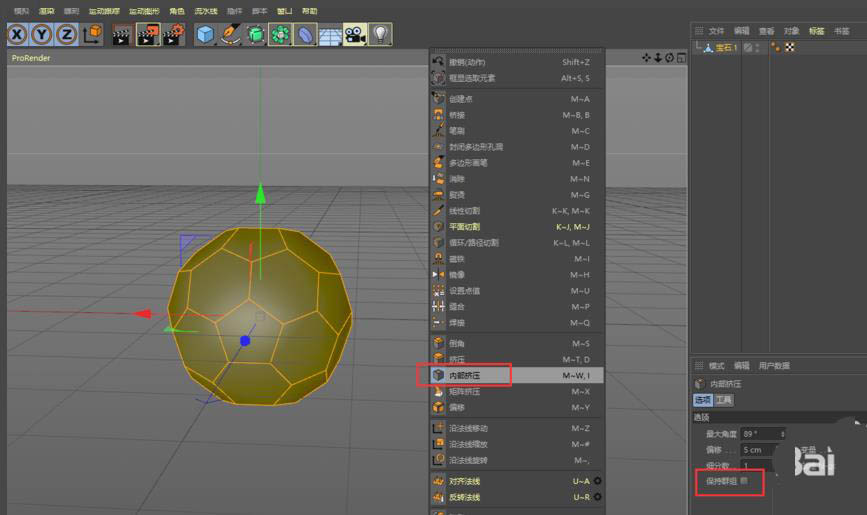867x515 pixels.
Task: Switch to the 工具 tab
Action: coord(723,400)
